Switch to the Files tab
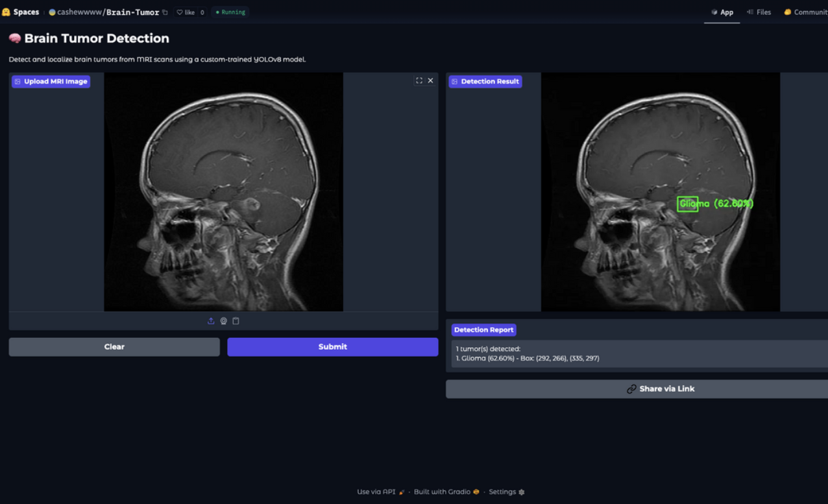Image resolution: width=828 pixels, height=504 pixels. (x=759, y=12)
